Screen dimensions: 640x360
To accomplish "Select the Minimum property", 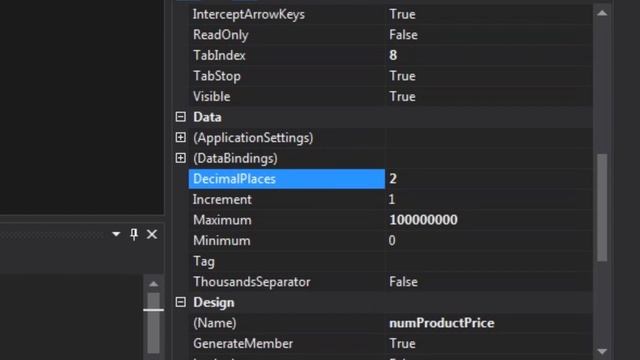I will [222, 241].
